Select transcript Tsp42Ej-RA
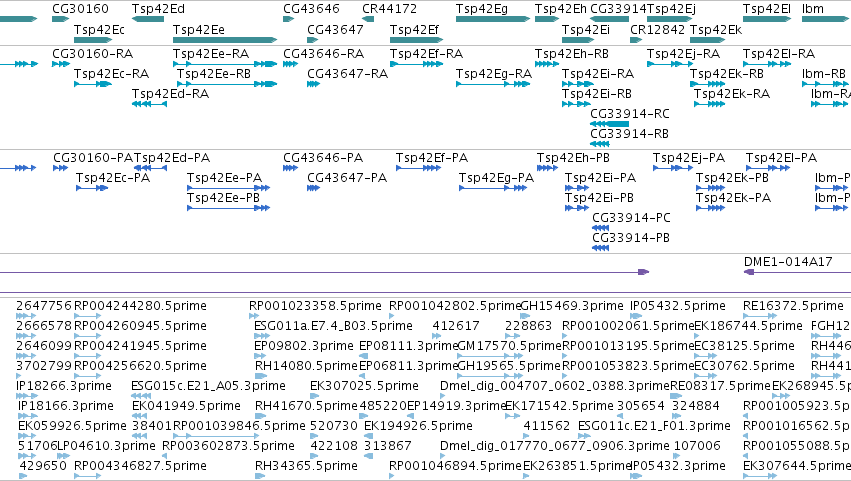851x481 pixels. tap(683, 54)
